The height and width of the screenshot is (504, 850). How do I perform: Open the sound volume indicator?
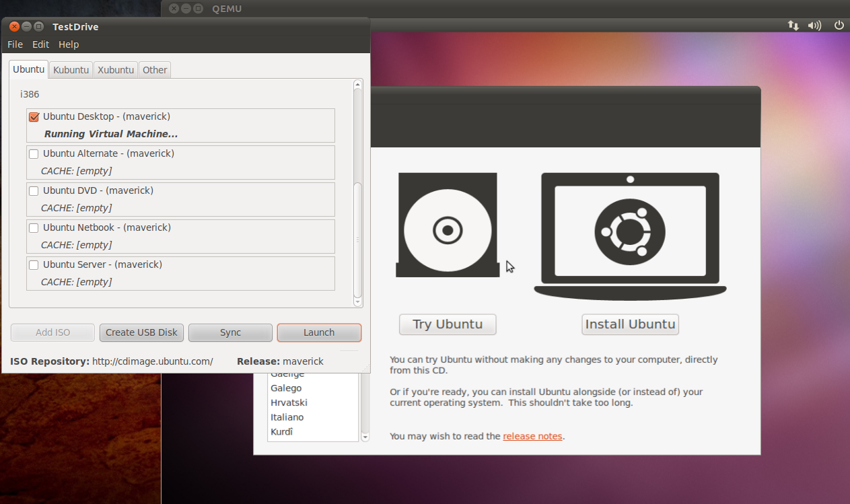(x=814, y=26)
